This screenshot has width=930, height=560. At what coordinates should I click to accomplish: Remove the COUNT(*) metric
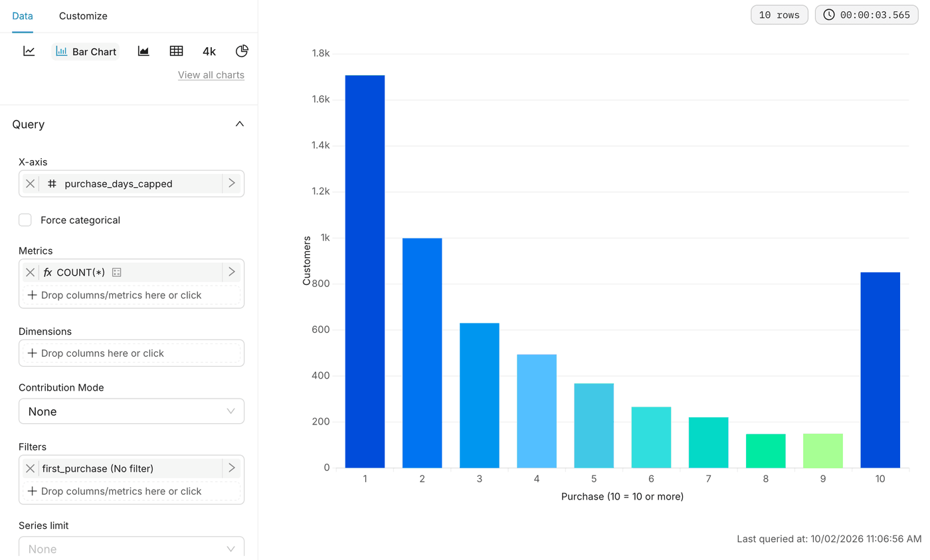pyautogui.click(x=31, y=272)
